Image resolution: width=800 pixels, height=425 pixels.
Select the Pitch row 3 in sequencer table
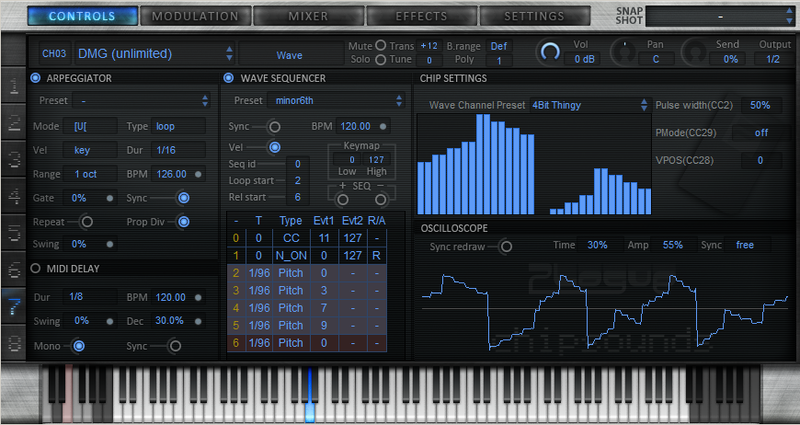(290, 290)
